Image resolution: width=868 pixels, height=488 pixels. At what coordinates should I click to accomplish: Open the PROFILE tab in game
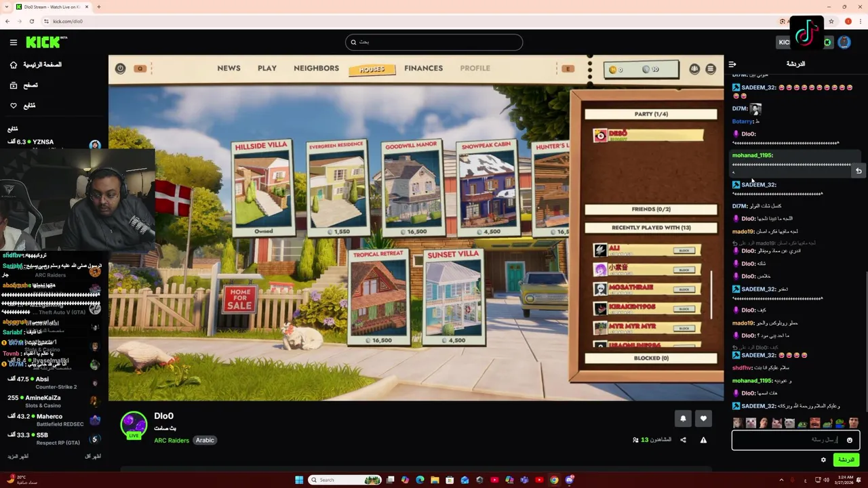(475, 68)
